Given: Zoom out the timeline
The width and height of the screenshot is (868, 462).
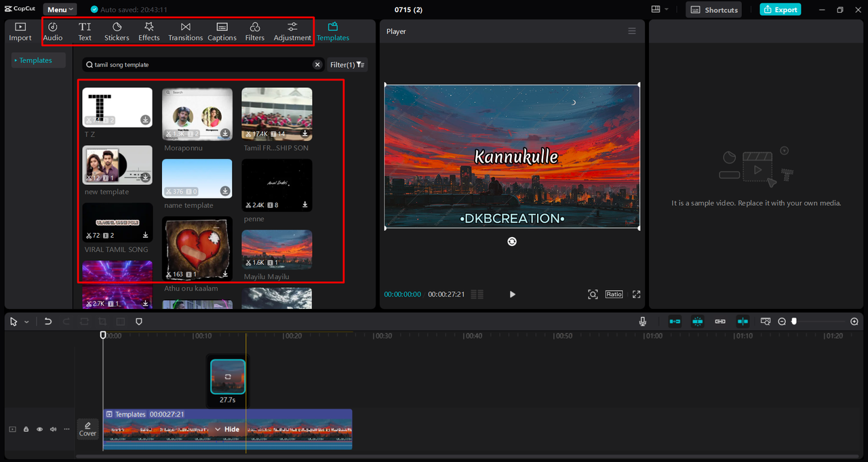Looking at the screenshot, I should point(782,322).
